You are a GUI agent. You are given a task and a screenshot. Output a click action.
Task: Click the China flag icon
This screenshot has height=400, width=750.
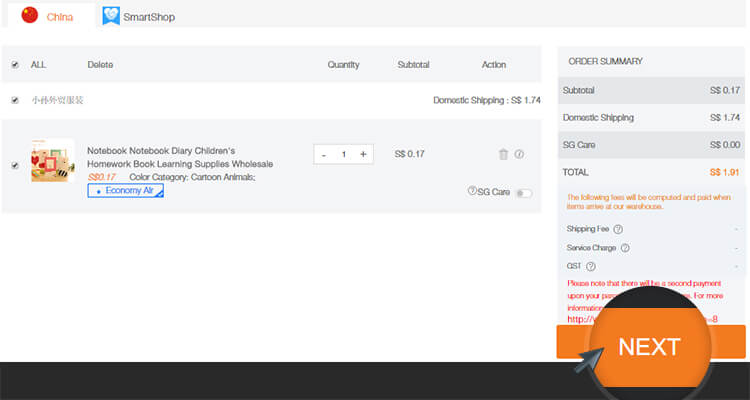[x=30, y=15]
